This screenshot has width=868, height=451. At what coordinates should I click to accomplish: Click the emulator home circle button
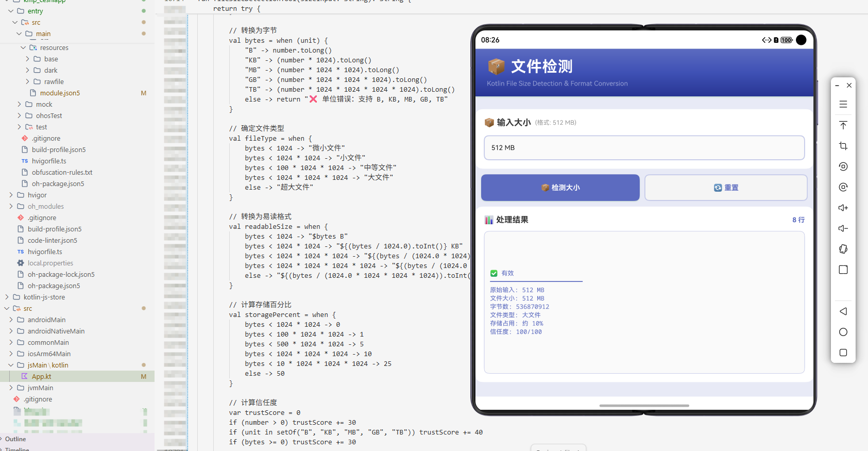pos(843,332)
